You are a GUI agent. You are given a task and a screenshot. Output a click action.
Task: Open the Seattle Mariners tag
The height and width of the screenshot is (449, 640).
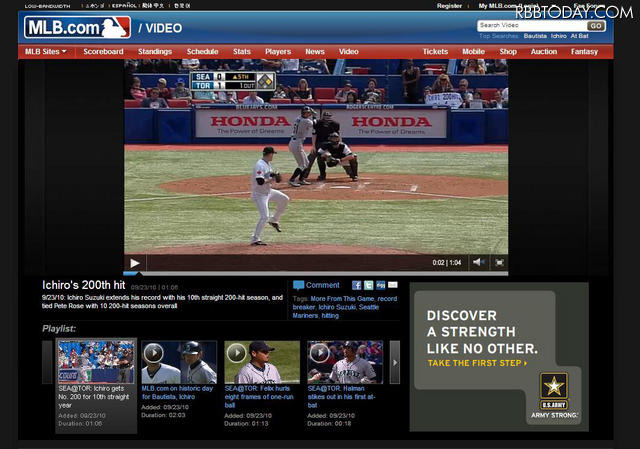pyautogui.click(x=336, y=311)
